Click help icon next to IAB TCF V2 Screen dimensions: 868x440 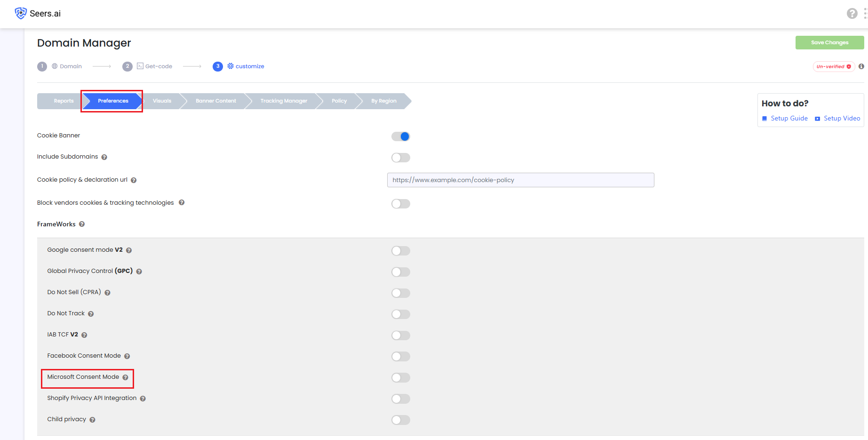pyautogui.click(x=84, y=335)
